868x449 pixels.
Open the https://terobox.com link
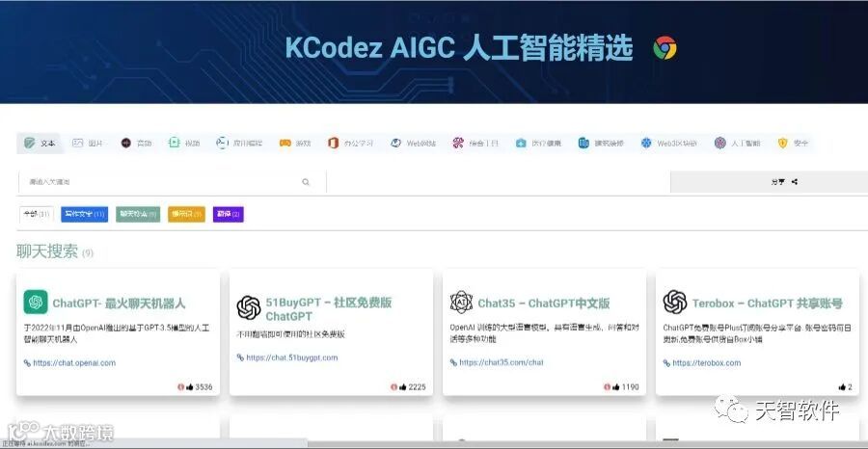tap(706, 363)
